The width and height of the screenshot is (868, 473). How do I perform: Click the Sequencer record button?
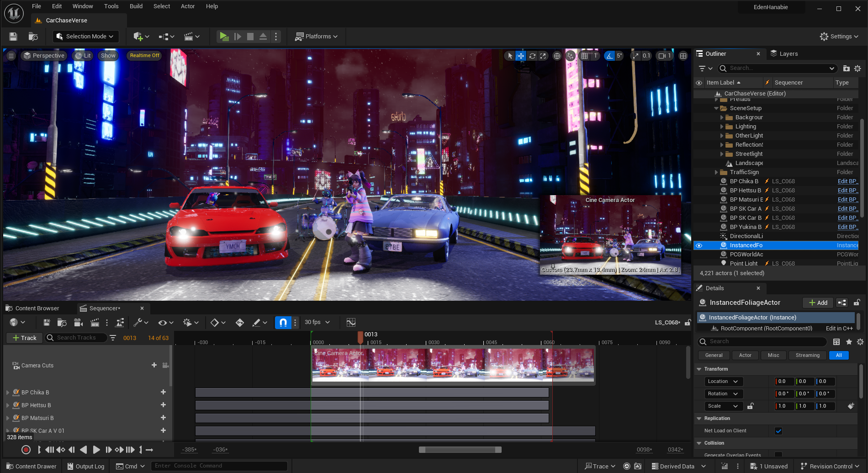pyautogui.click(x=26, y=450)
